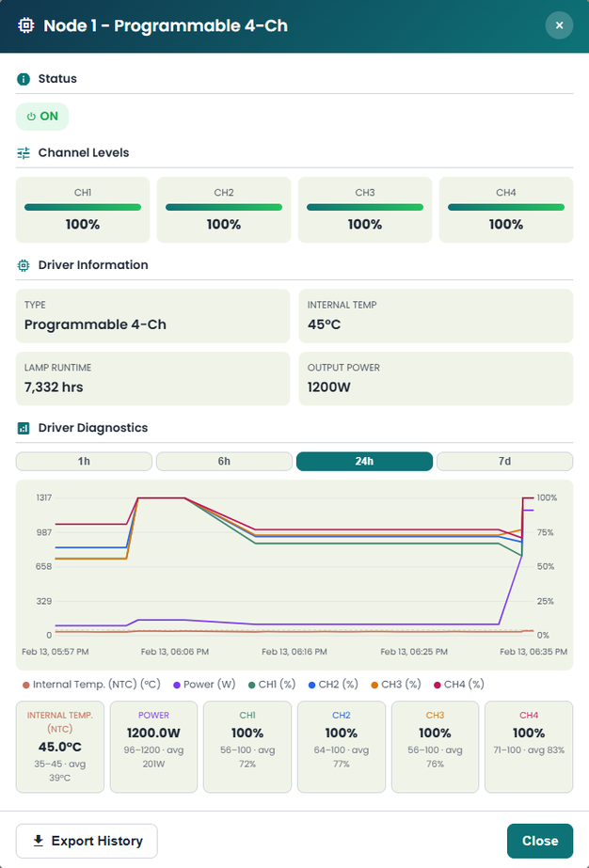Click the CH3 level progress bar

coord(365,207)
